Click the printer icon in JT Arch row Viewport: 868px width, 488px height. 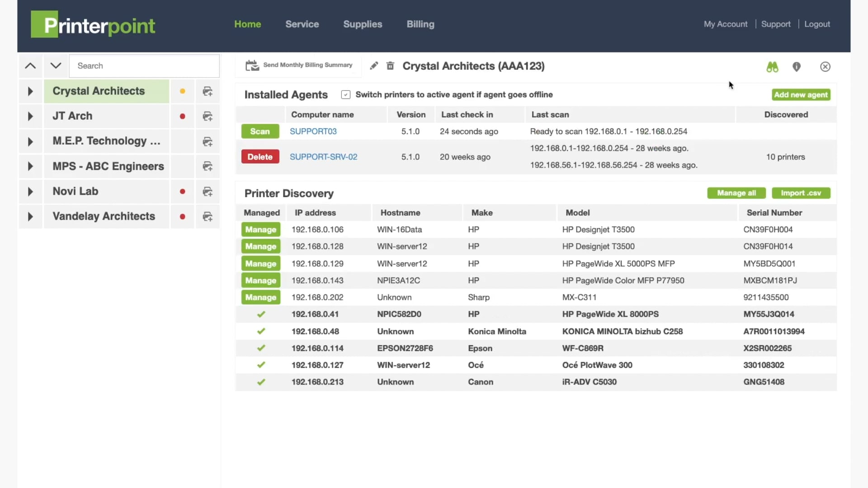(x=208, y=116)
